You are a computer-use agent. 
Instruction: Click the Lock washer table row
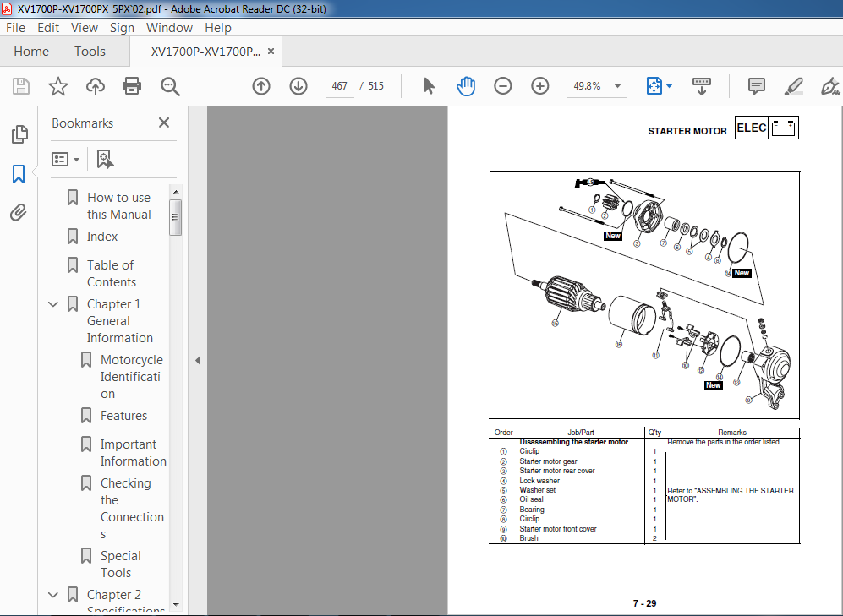pos(644,481)
